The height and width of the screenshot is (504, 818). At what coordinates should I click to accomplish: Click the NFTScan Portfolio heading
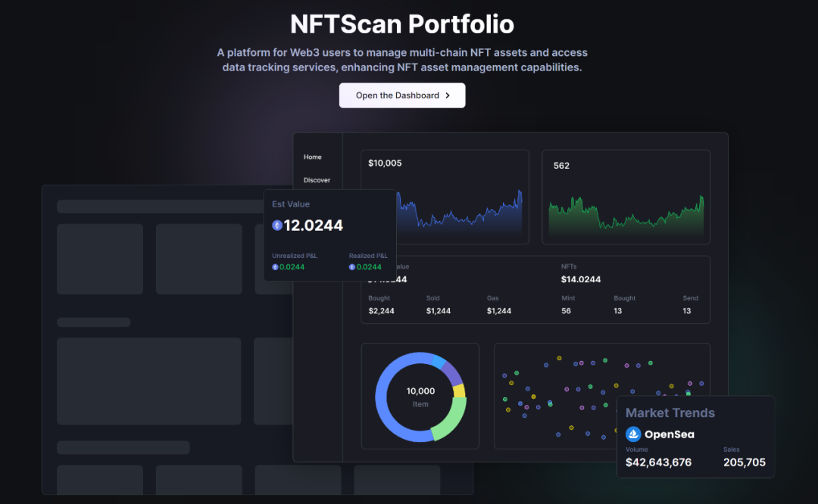pos(401,23)
